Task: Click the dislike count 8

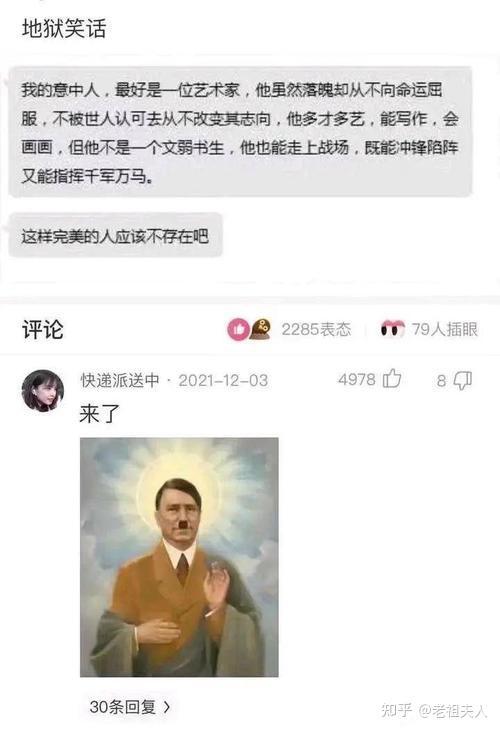Action: coord(441,381)
